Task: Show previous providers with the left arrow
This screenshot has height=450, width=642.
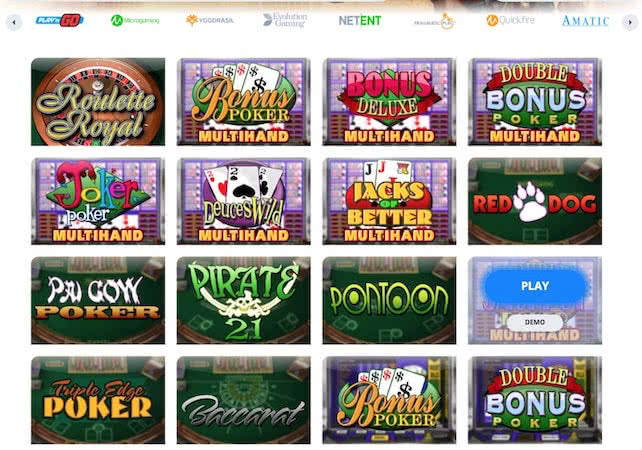Action: click(x=14, y=22)
